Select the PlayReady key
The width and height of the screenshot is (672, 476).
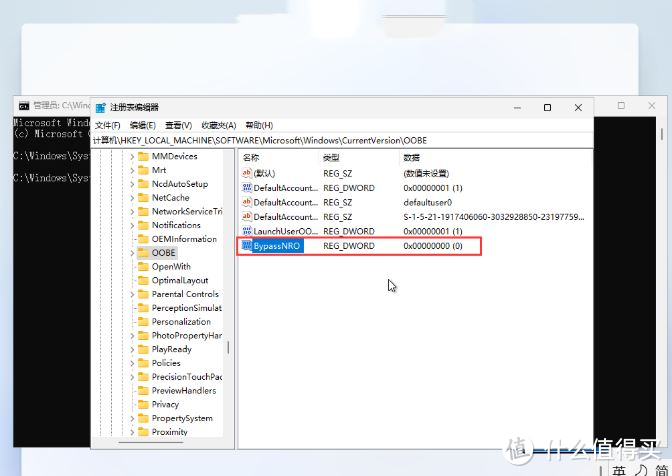coord(171,349)
